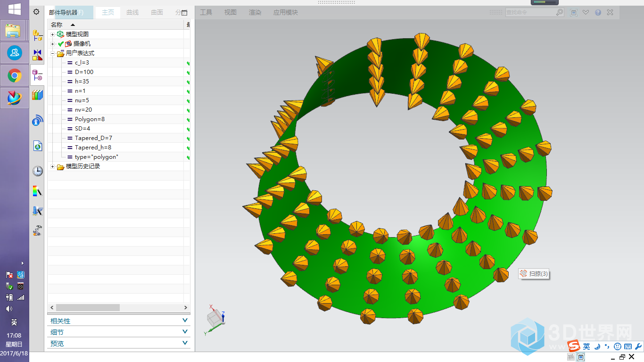Open the System Materials rainbow icon
644x362 pixels.
[x=37, y=191]
